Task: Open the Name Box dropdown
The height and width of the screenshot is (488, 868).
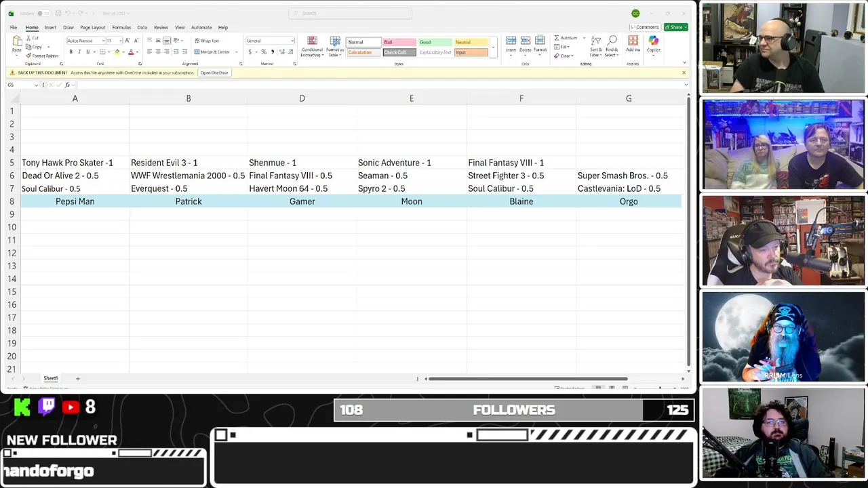Action: coord(35,85)
